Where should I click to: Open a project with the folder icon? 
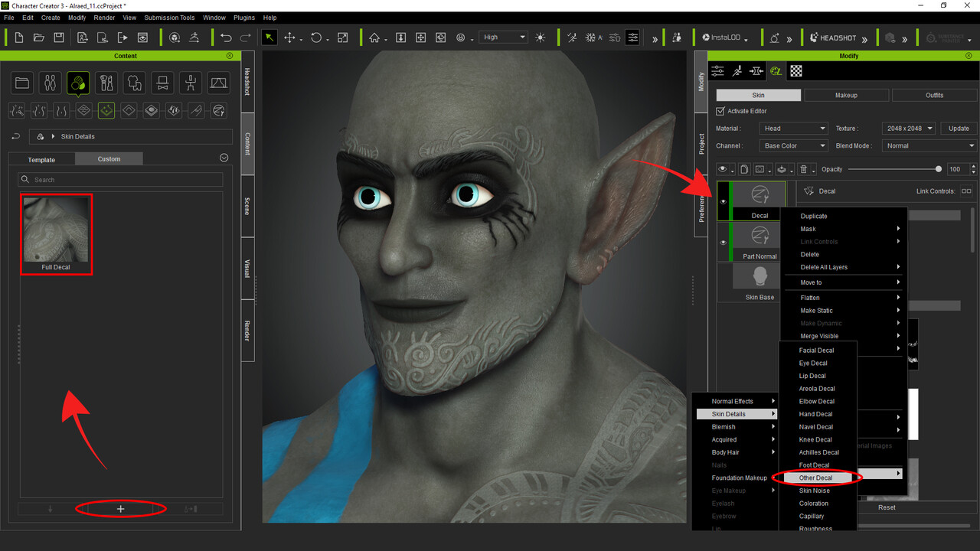[38, 37]
